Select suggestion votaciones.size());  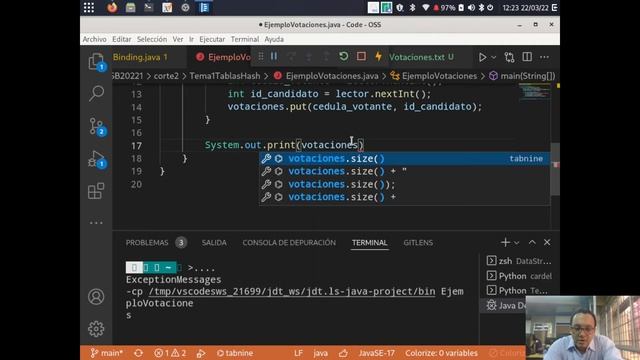coord(404,184)
